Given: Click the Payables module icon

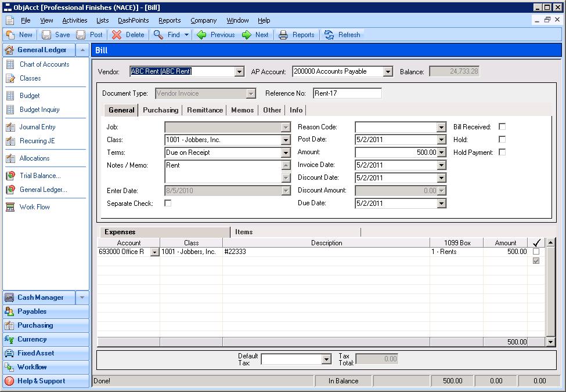Looking at the screenshot, I should tap(9, 311).
